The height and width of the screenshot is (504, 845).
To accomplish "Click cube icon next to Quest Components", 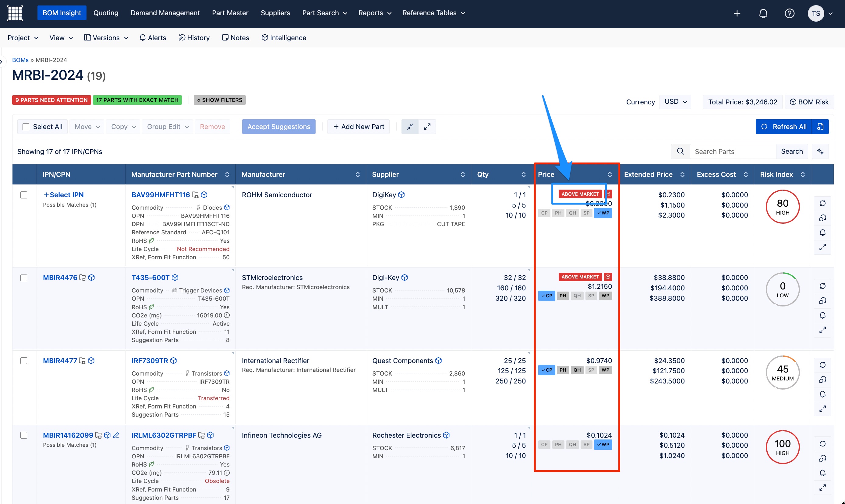I will (438, 361).
